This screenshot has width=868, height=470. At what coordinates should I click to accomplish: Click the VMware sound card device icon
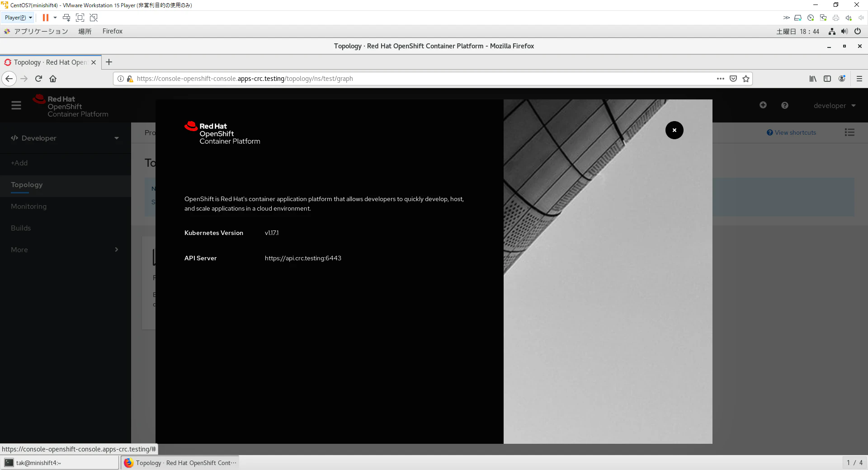pyautogui.click(x=849, y=18)
